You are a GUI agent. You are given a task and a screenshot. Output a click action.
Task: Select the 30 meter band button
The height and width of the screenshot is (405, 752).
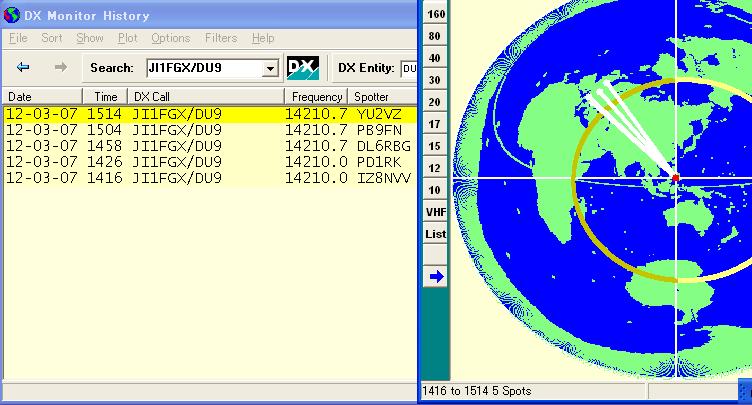pyautogui.click(x=435, y=80)
